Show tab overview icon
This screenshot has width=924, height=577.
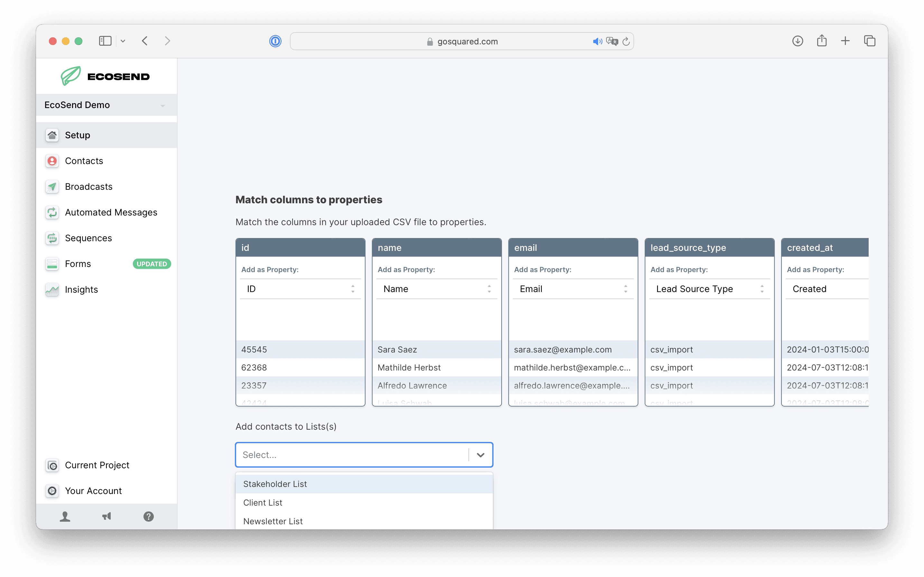(x=869, y=41)
